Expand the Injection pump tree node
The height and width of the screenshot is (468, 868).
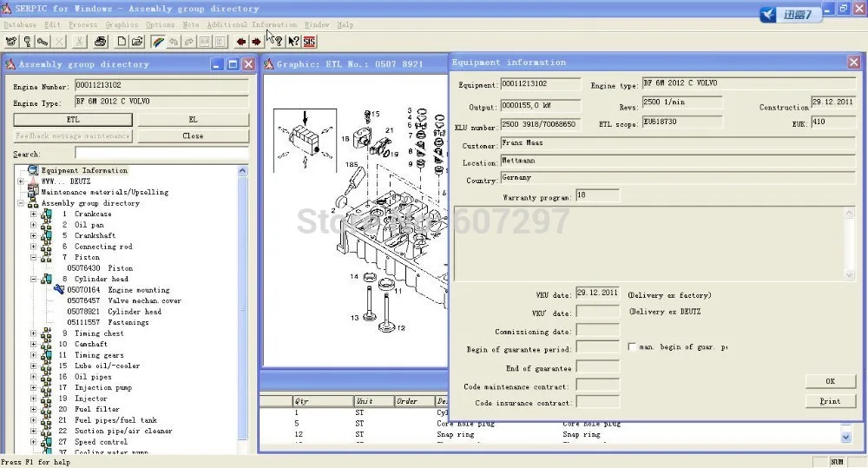click(x=33, y=387)
